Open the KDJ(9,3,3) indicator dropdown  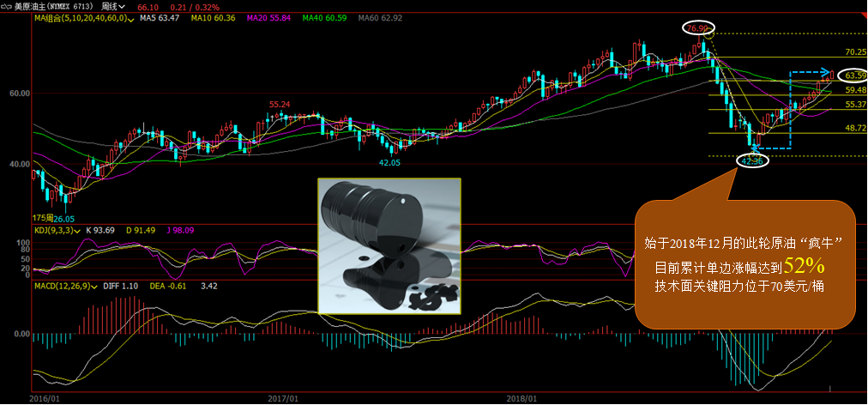pos(79,231)
